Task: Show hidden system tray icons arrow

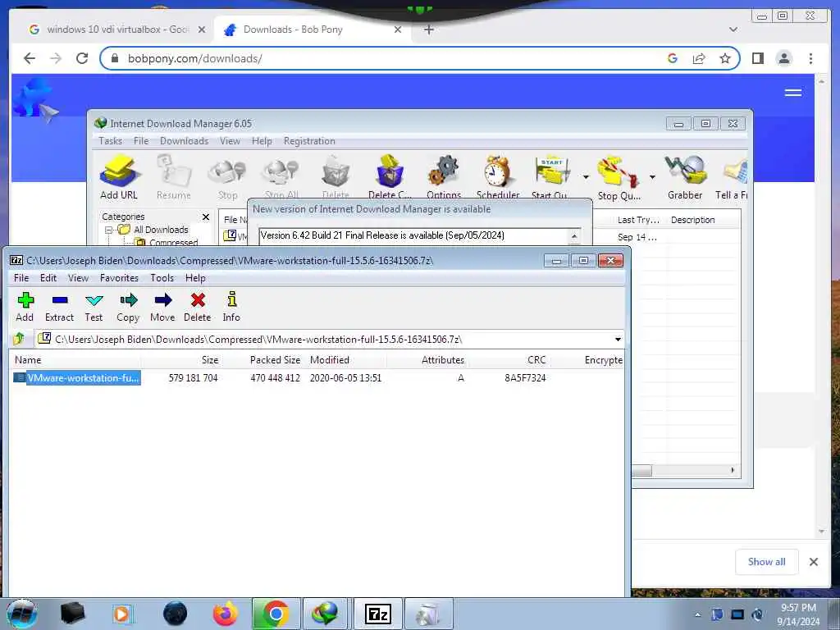Action: 697,614
